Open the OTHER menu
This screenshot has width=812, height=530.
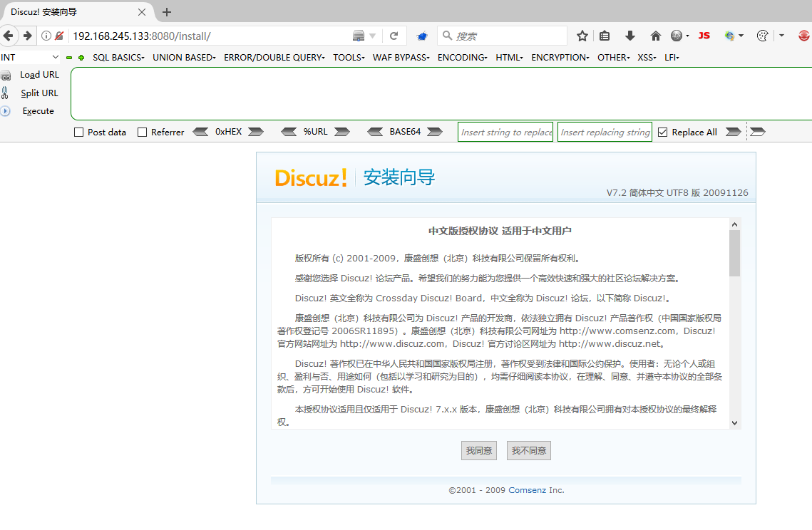point(614,58)
